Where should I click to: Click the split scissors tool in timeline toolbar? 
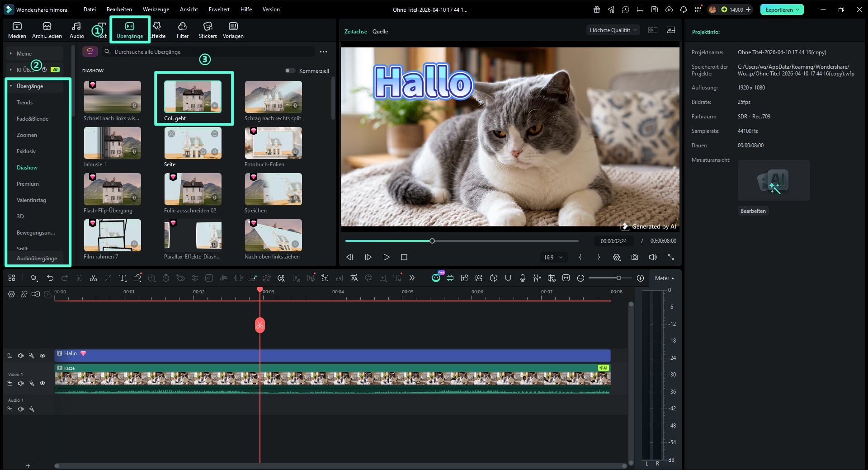[x=93, y=278]
